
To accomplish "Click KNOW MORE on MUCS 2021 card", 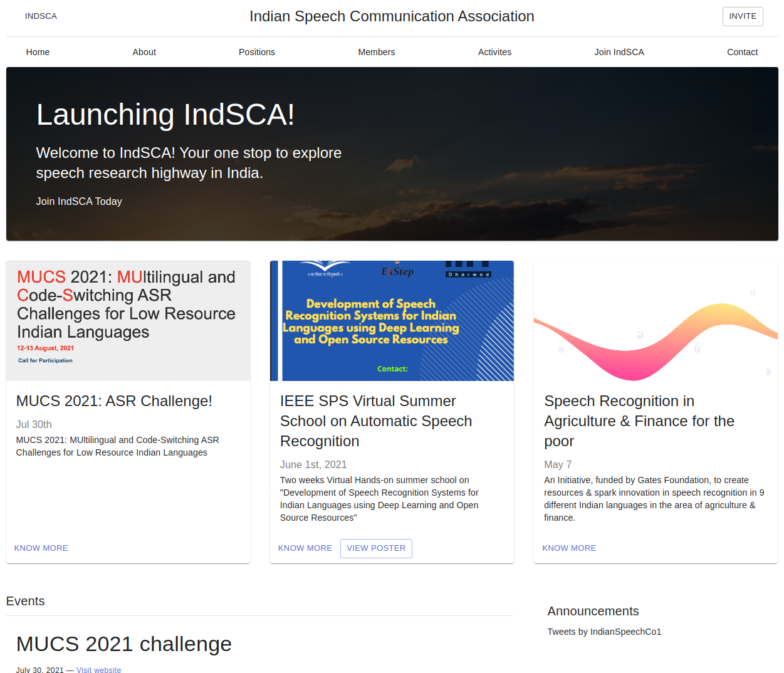I will pyautogui.click(x=41, y=548).
